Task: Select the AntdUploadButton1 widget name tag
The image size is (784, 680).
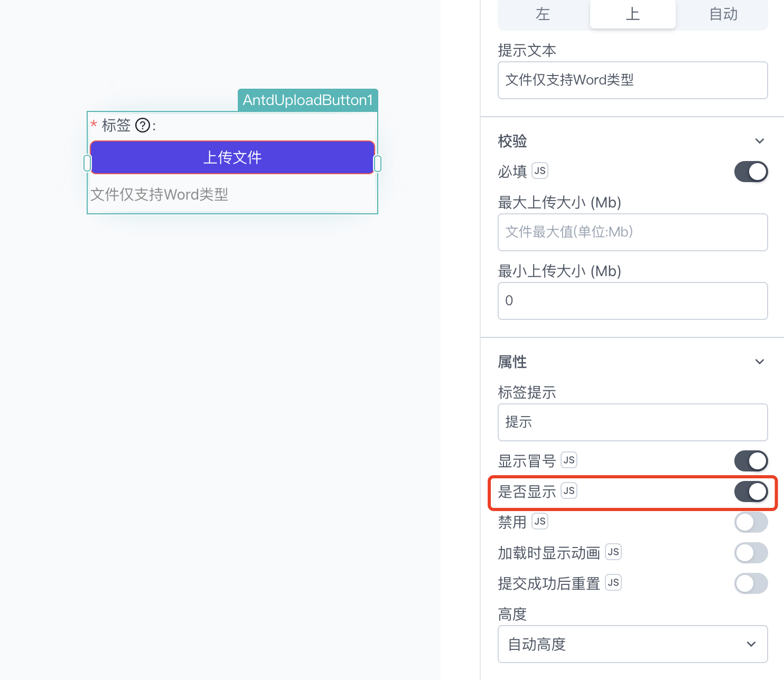Action: coord(308,100)
